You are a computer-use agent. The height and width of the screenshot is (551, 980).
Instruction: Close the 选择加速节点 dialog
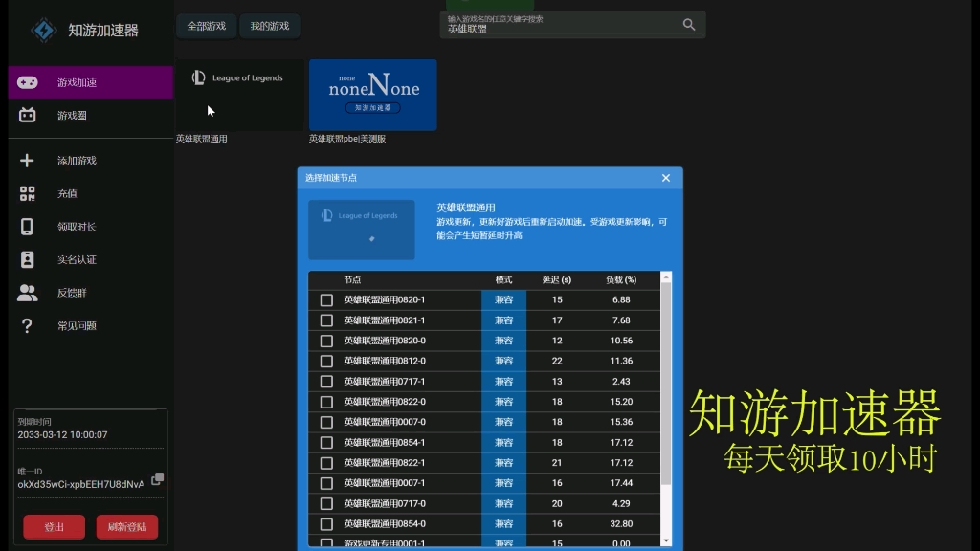666,178
